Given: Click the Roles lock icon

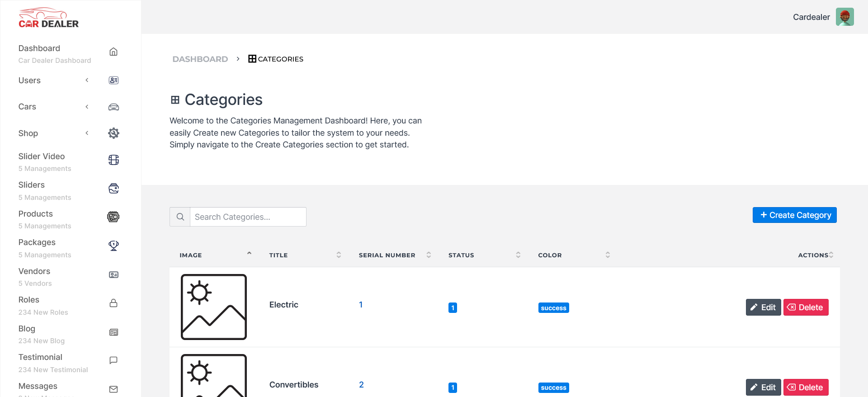Looking at the screenshot, I should [113, 303].
